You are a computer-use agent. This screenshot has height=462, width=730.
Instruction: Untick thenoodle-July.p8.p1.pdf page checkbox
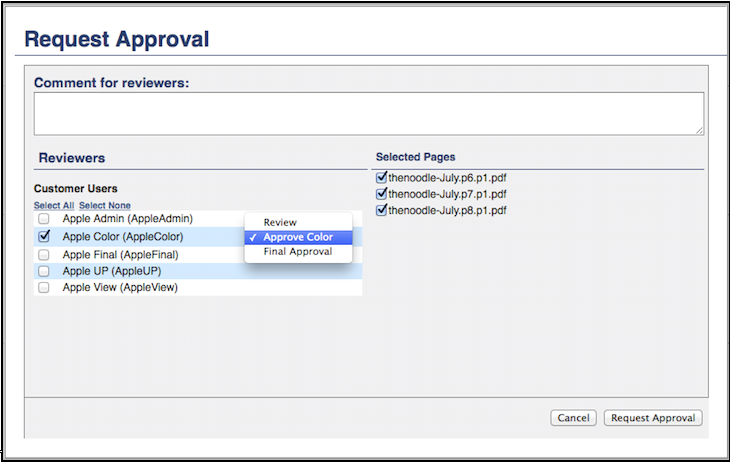click(381, 210)
